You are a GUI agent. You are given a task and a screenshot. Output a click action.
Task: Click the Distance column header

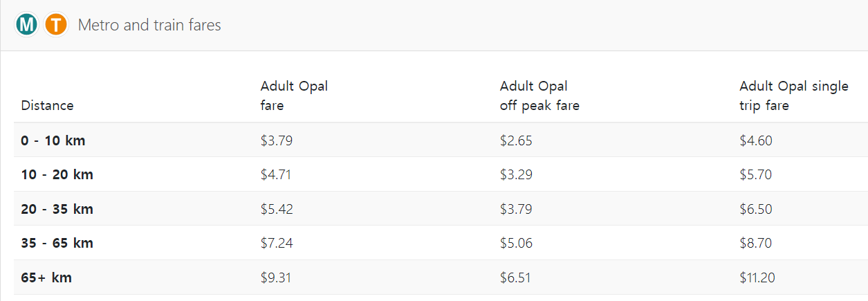click(47, 106)
